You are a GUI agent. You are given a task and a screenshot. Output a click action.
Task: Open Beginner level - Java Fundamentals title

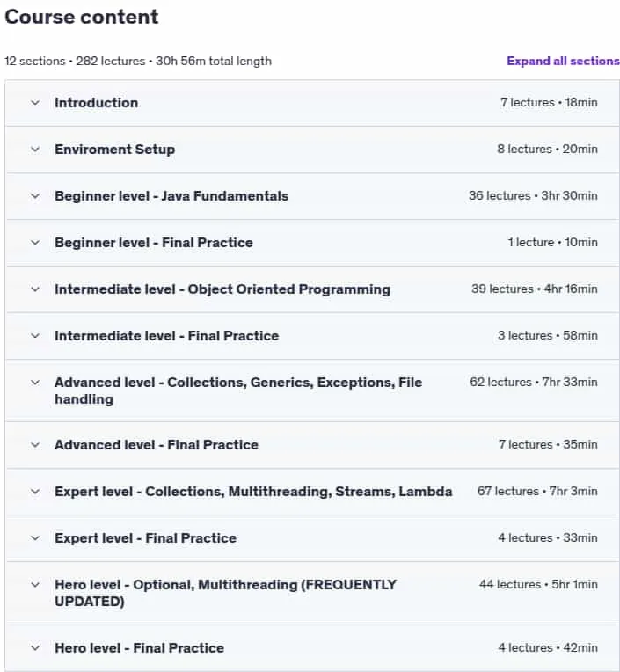(171, 196)
